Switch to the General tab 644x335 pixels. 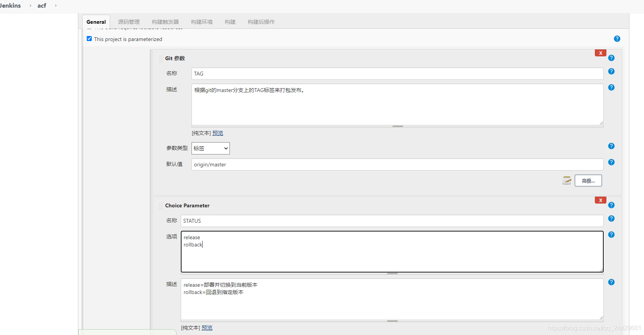point(96,22)
